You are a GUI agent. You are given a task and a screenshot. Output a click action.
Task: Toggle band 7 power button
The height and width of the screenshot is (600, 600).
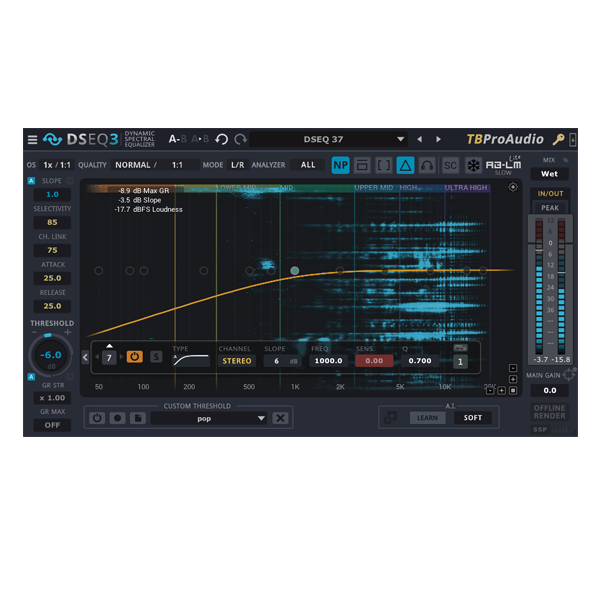click(x=135, y=357)
